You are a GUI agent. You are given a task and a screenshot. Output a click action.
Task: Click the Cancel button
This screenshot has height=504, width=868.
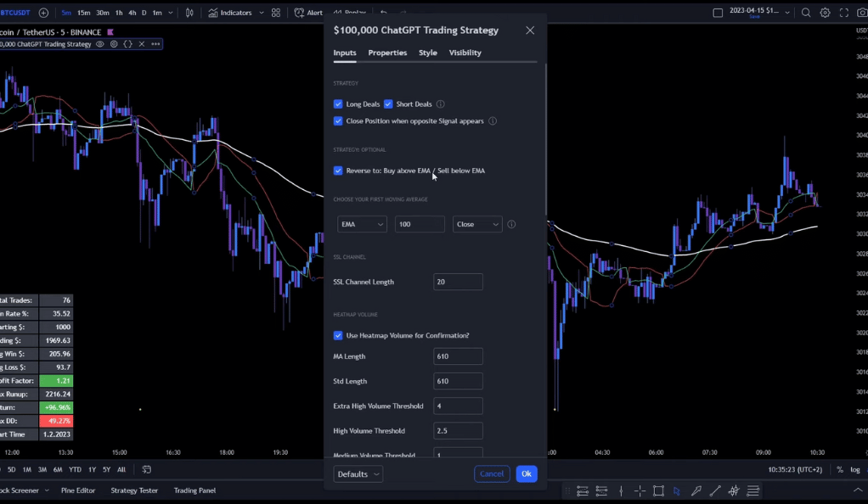point(492,473)
